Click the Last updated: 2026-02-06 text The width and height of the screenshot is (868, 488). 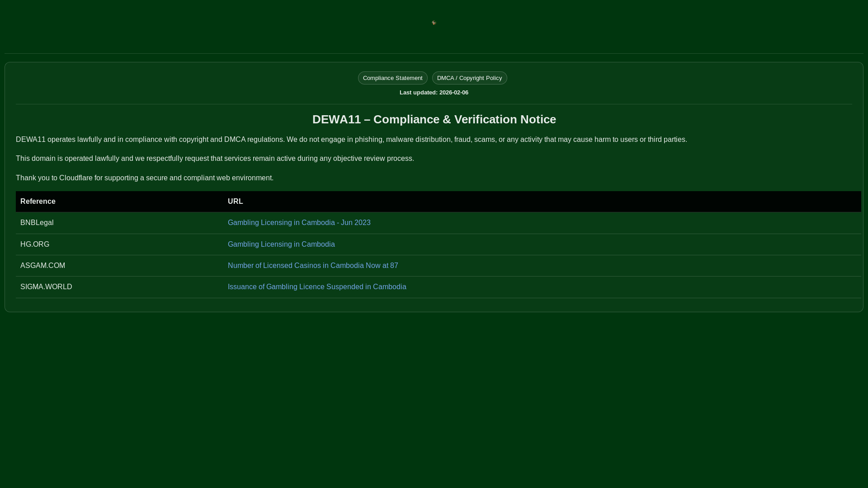pos(434,93)
